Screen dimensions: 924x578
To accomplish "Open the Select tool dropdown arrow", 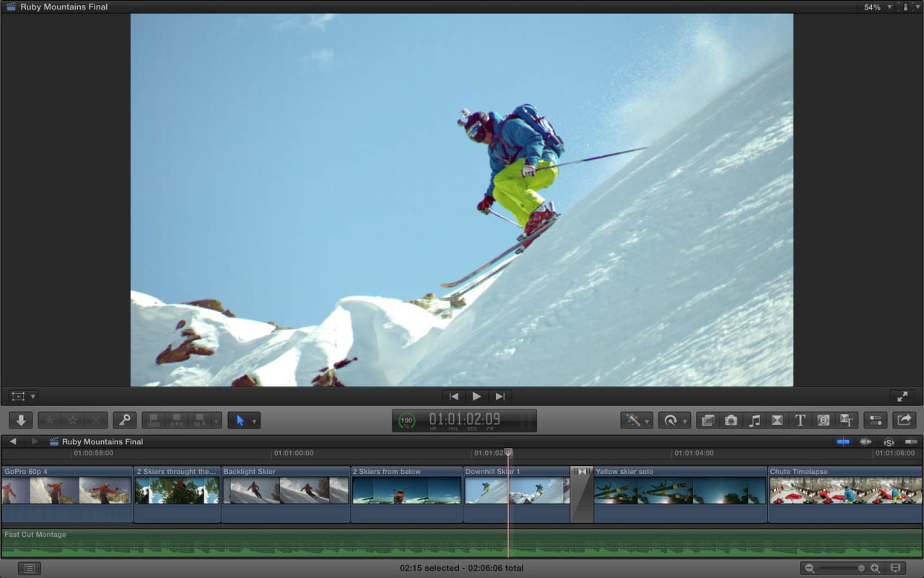I will (x=254, y=420).
